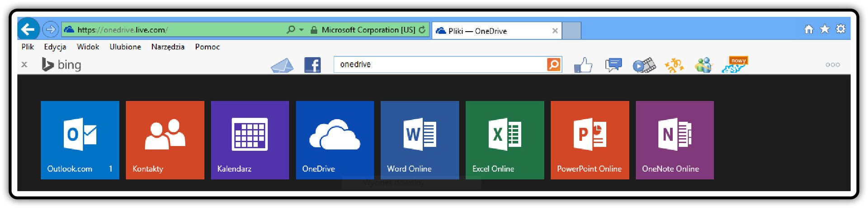Click Microsoft Corporation [US] certificate label

368,30
